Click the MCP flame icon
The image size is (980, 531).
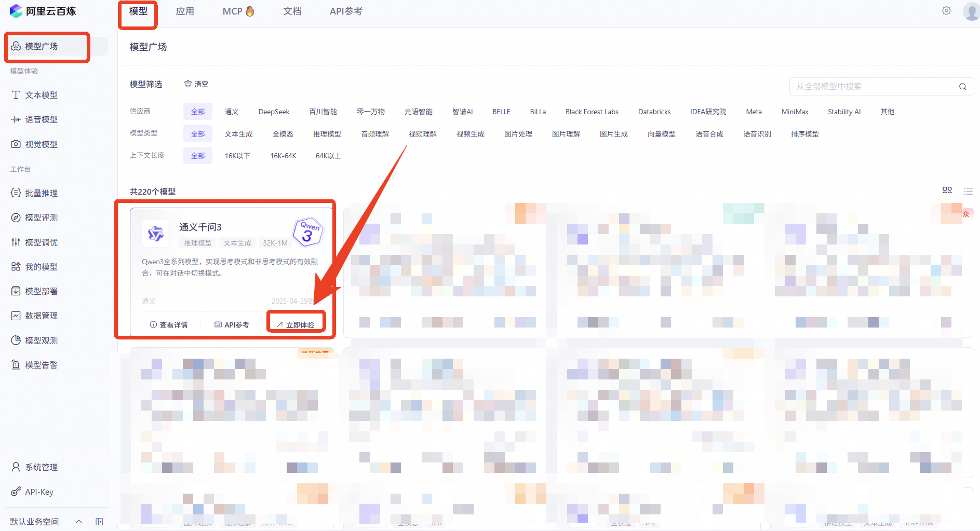point(250,11)
